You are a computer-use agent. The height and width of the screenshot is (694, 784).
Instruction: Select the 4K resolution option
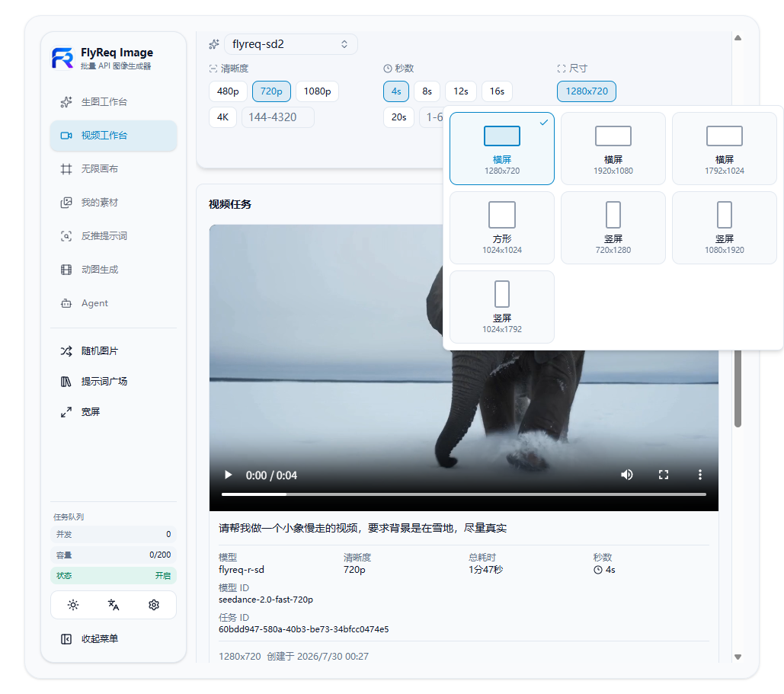223,117
